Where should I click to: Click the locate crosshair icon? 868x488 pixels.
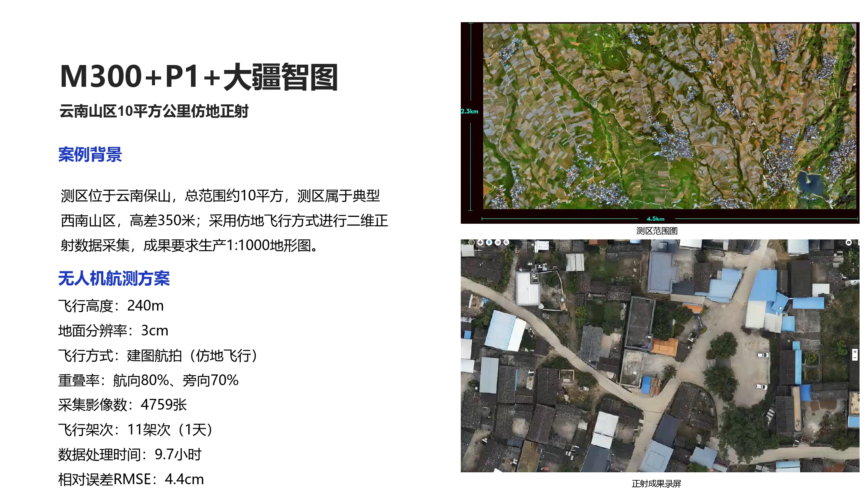480,242
